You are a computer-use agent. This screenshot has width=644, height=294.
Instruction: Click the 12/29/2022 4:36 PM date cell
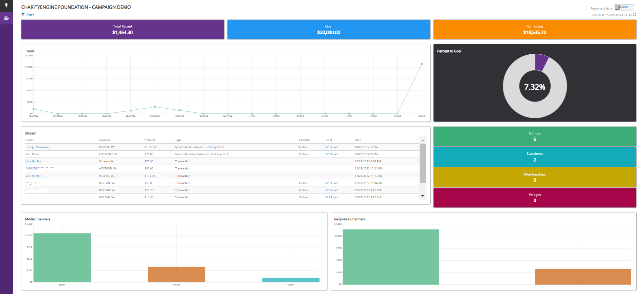pyautogui.click(x=368, y=161)
